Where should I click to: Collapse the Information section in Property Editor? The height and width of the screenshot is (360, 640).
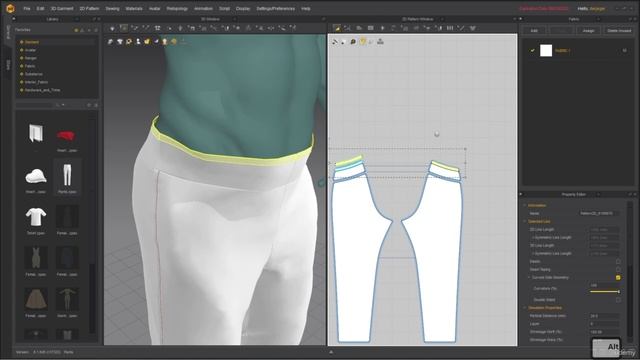(525, 205)
